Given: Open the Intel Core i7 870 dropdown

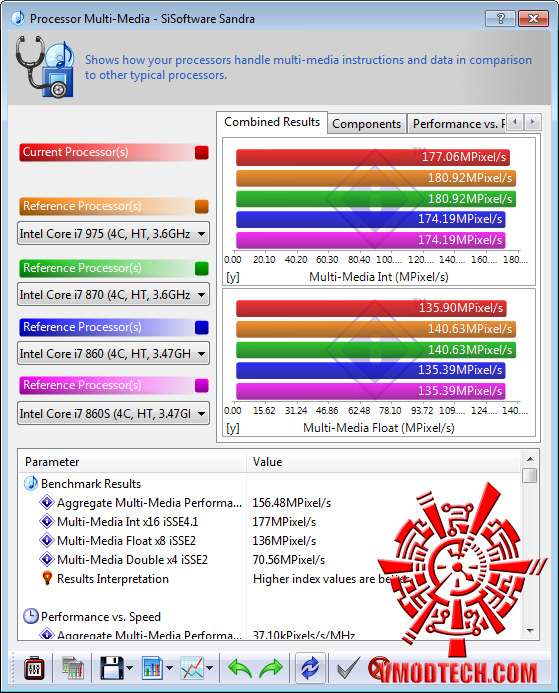Looking at the screenshot, I should pos(113,295).
